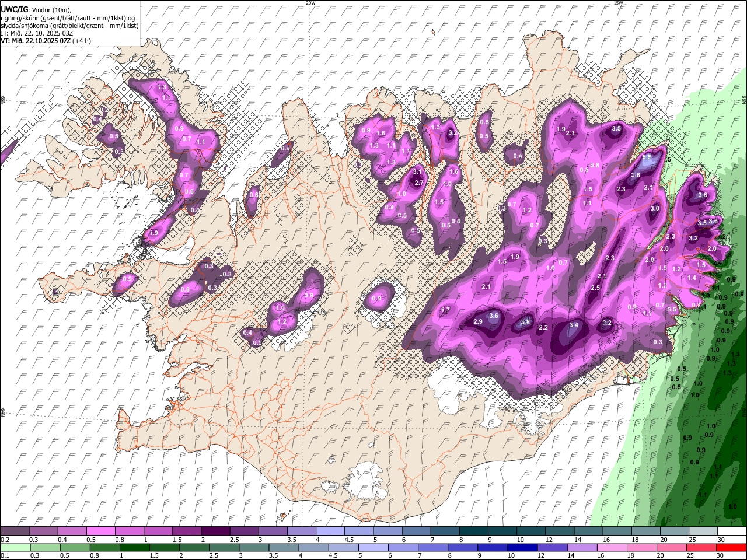Image resolution: width=747 pixels, height=560 pixels.
Task: Click the '15W' longitude label
Action: click(618, 3)
